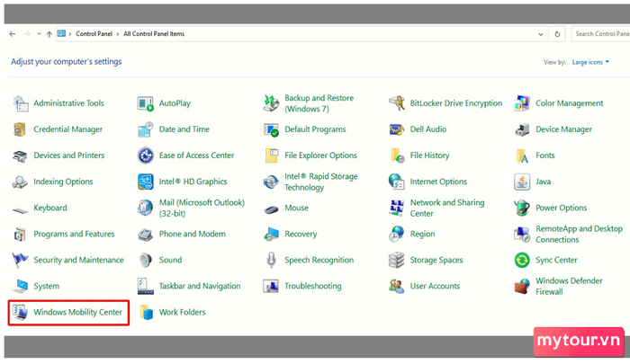Click the Power Options icon
Screen dimensions: 630x364
click(522, 208)
